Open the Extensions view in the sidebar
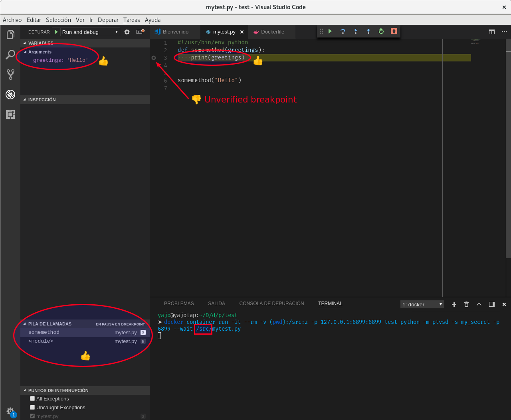This screenshot has width=511, height=420. 10,114
